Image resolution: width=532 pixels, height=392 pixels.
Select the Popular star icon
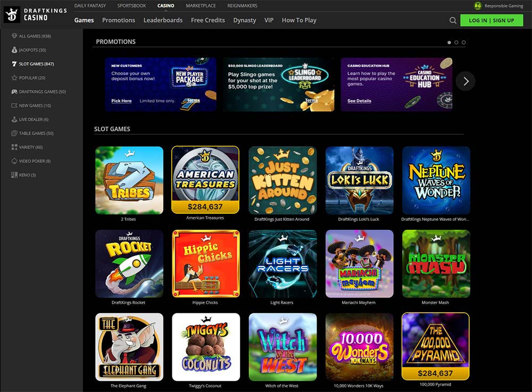click(x=14, y=78)
